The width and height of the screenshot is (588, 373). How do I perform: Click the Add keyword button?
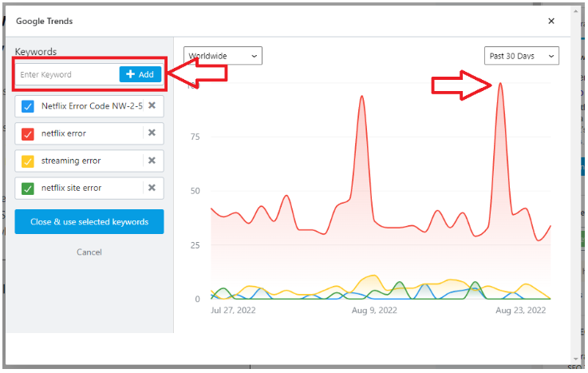coord(140,74)
